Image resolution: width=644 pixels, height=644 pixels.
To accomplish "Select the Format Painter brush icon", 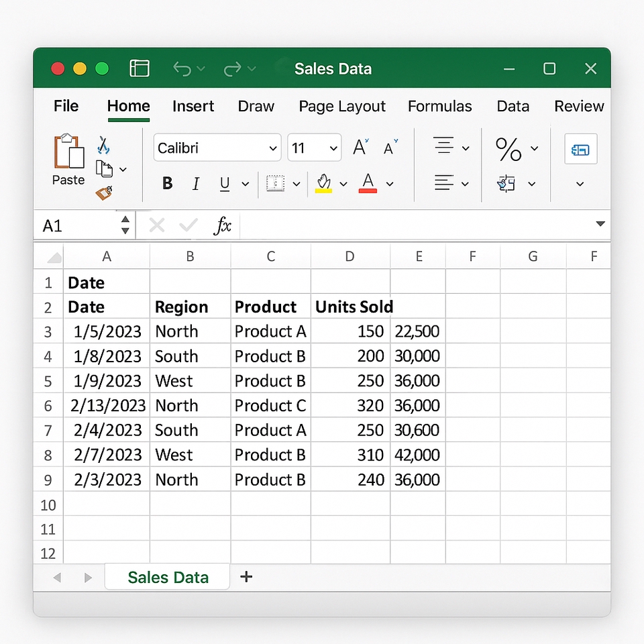I will coord(104,193).
